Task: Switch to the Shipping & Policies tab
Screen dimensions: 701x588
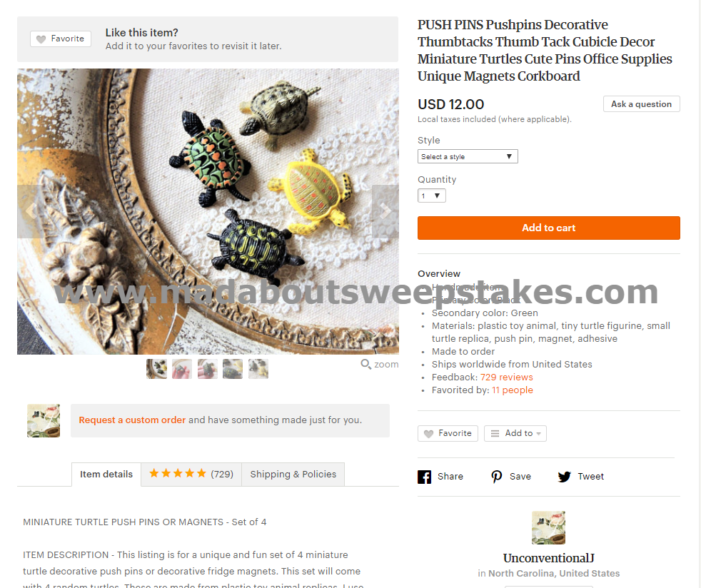Action: [293, 475]
